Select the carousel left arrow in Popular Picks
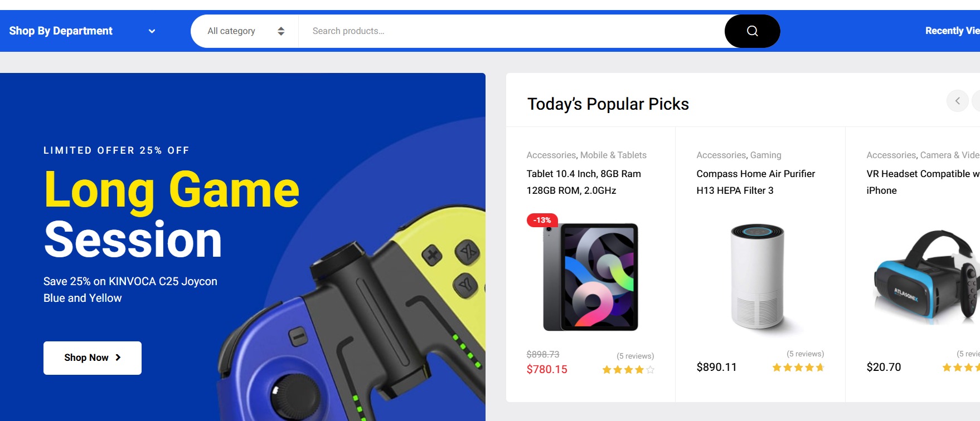The width and height of the screenshot is (980, 421). [958, 101]
